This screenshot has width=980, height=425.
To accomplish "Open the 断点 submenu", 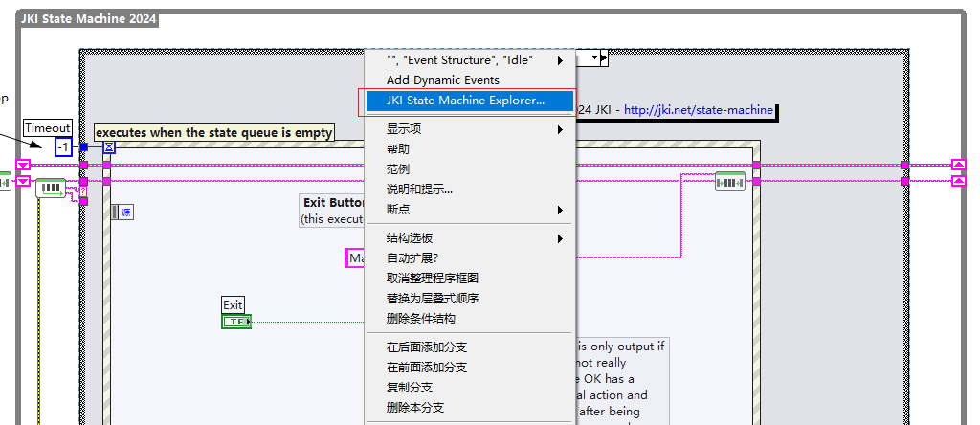I will pos(469,210).
